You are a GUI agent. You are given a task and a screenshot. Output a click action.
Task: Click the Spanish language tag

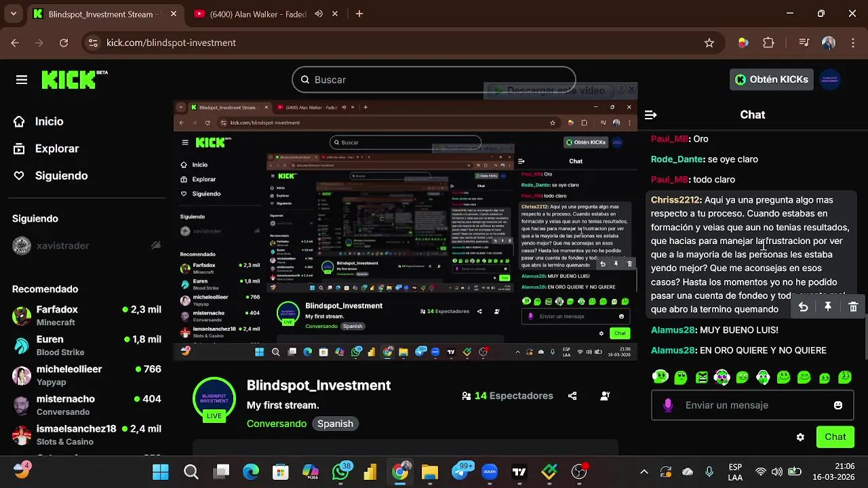tap(335, 424)
